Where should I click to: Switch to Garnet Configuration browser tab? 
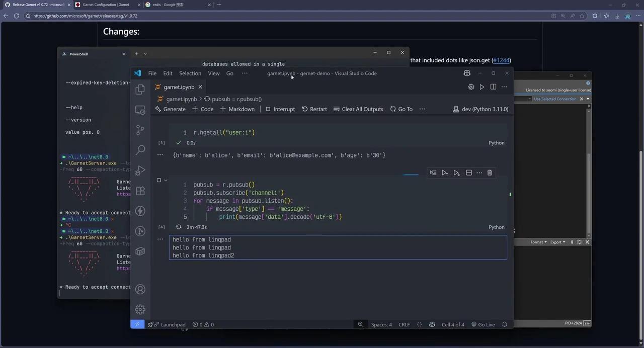point(106,5)
